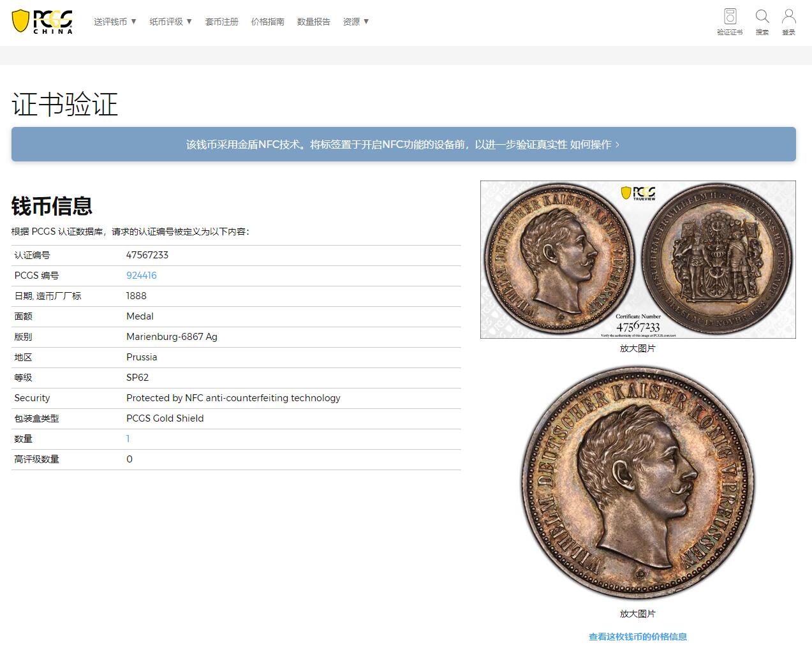Click the 登录 login person icon

pyautogui.click(x=789, y=22)
